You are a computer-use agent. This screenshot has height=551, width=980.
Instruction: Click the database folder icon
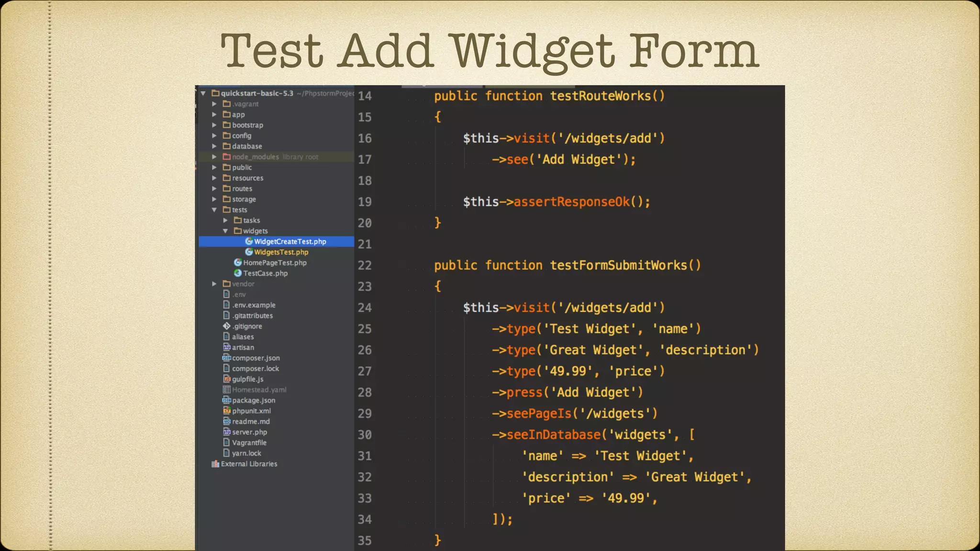pos(227,146)
